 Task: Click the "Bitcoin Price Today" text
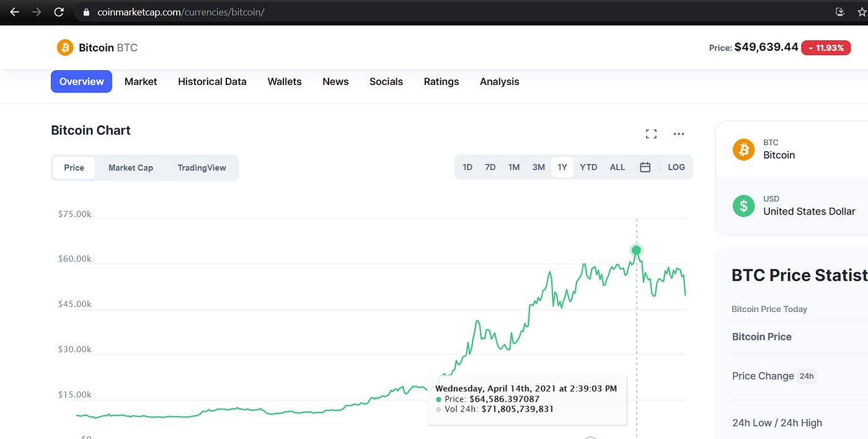tap(769, 309)
